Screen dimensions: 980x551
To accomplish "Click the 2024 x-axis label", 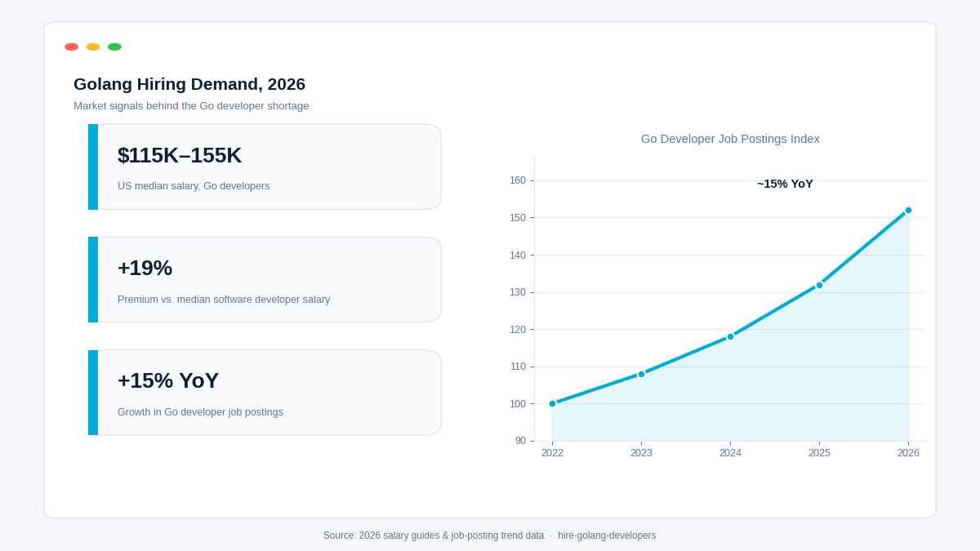I will pos(730,453).
